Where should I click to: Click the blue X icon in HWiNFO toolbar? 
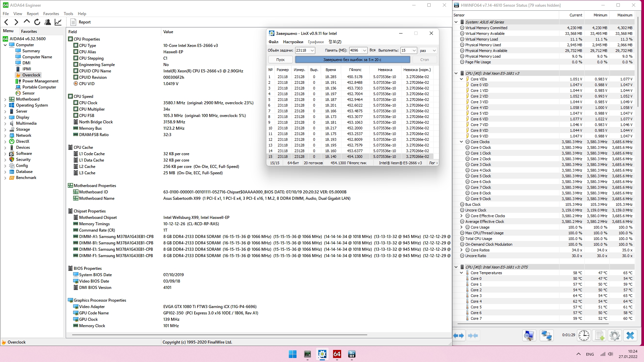pyautogui.click(x=630, y=336)
